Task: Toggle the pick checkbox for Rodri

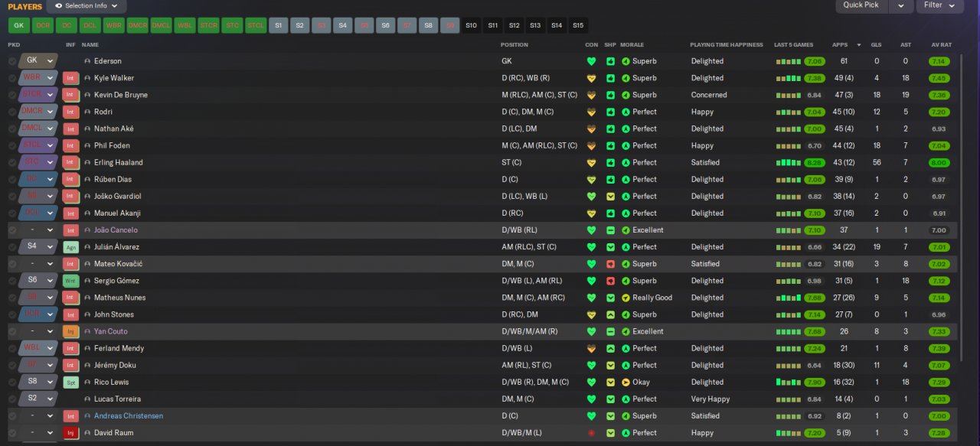Action: (12, 112)
